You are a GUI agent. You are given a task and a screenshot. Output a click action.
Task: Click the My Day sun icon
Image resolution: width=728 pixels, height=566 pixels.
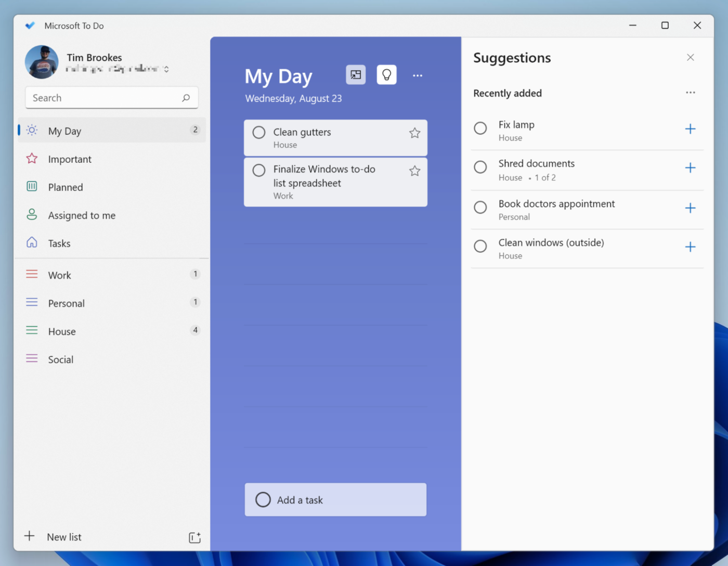click(32, 130)
